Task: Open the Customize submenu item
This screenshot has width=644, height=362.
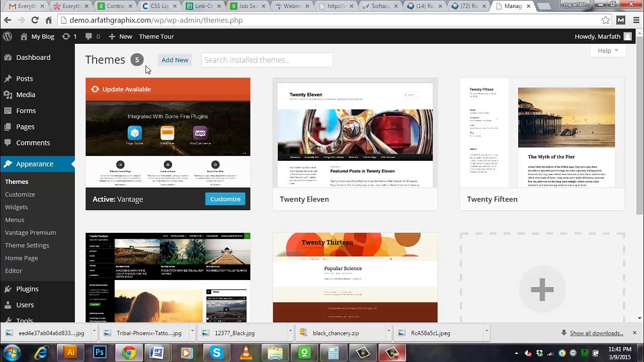Action: [x=20, y=194]
